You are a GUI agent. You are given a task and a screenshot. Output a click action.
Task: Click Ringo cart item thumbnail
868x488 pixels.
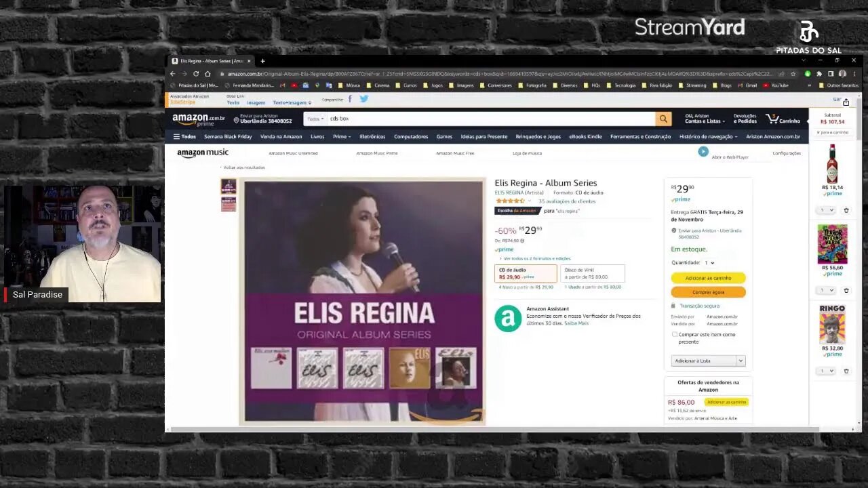(832, 324)
